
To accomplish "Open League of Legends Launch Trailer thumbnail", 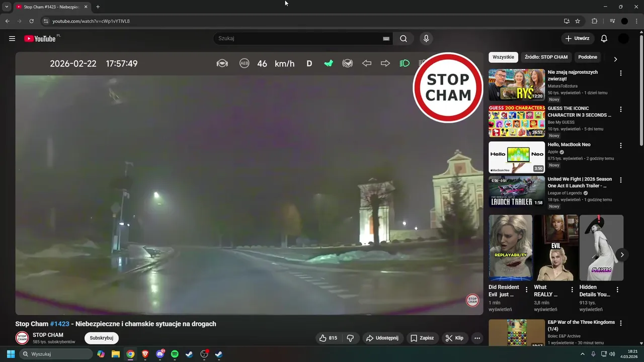I will (x=517, y=192).
